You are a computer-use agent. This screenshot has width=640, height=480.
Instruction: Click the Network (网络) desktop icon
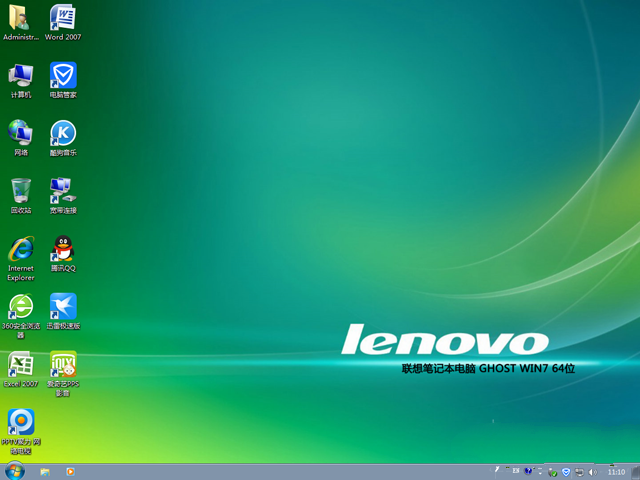point(21,133)
